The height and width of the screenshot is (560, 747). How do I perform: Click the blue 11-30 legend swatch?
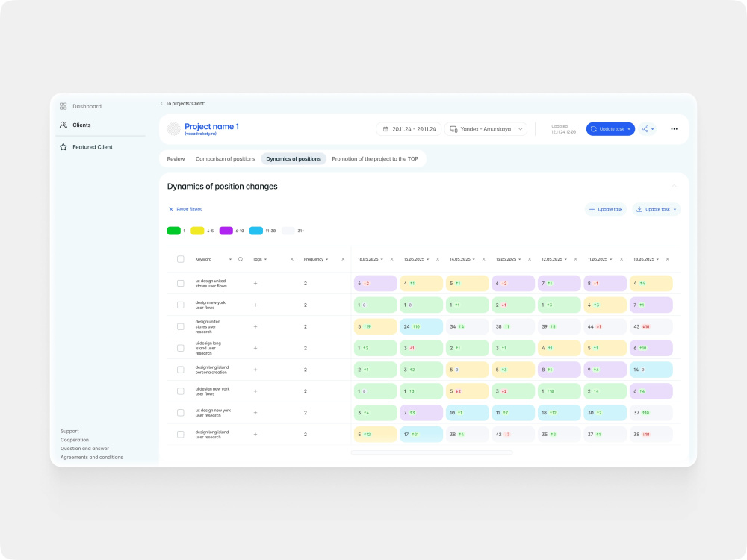255,231
